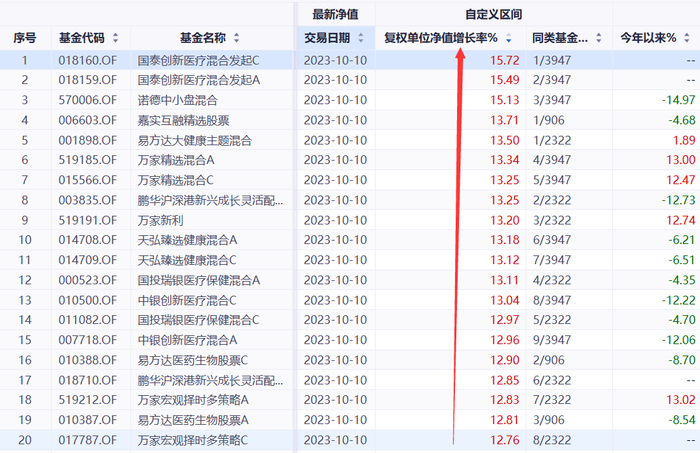Viewport: 700px width, 453px height.
Task: Click the 基金名称 header label
Action: click(x=203, y=38)
